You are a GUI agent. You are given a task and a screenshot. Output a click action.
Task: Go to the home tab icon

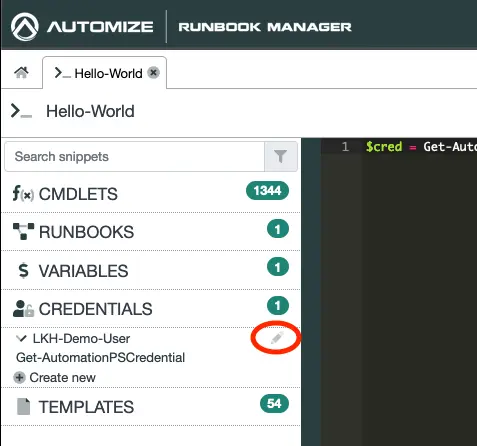(x=21, y=72)
